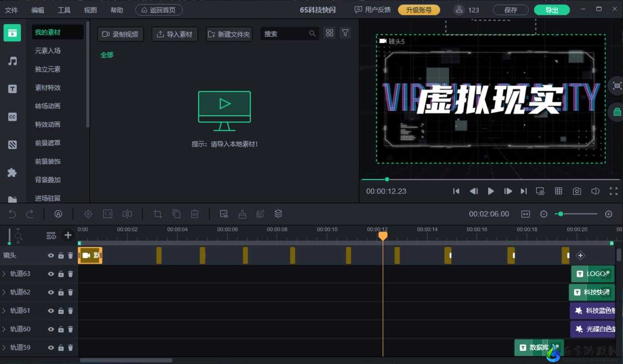The height and width of the screenshot is (364, 623).
Task: Open the material filter funnel icon
Action: tap(345, 33)
